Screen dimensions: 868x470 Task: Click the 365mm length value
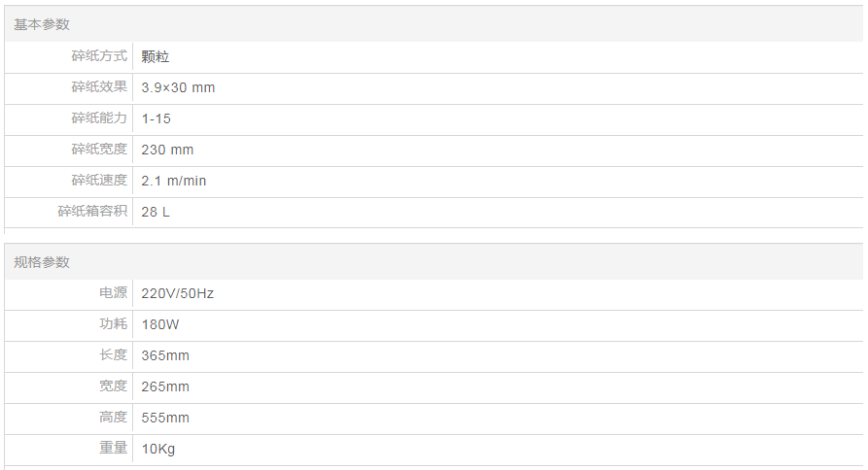165,355
